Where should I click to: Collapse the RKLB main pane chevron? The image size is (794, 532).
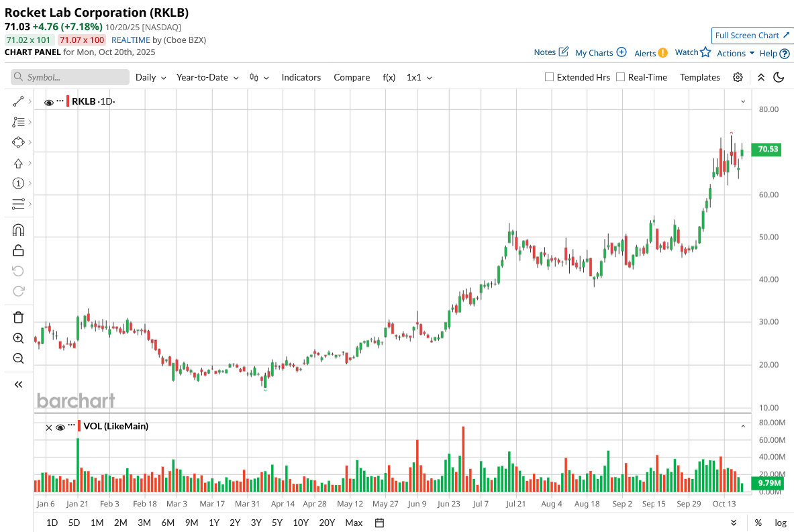743,101
